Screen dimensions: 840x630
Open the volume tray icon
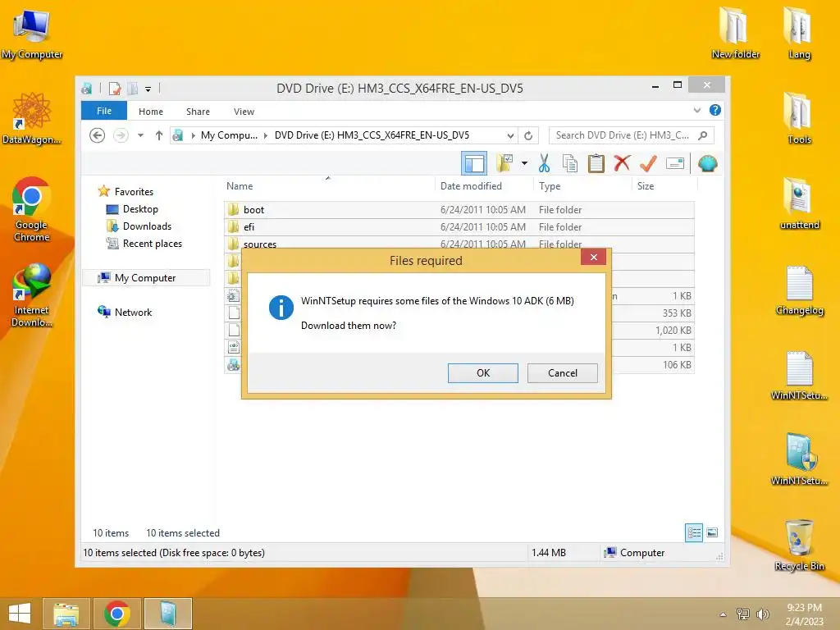point(762,614)
